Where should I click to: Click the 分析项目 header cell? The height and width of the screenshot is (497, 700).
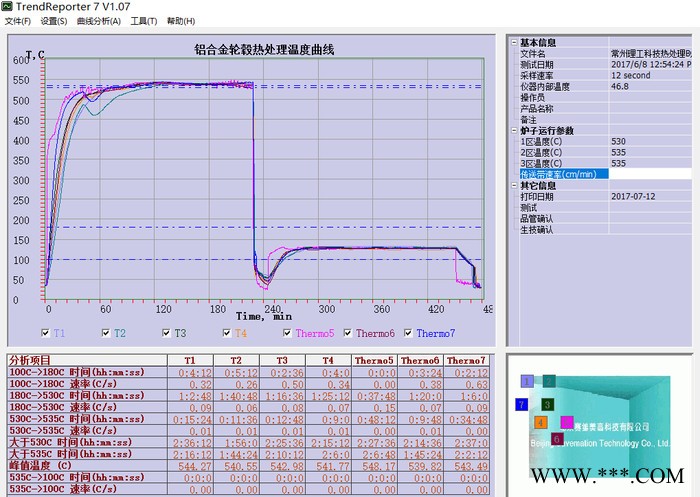click(x=87, y=360)
